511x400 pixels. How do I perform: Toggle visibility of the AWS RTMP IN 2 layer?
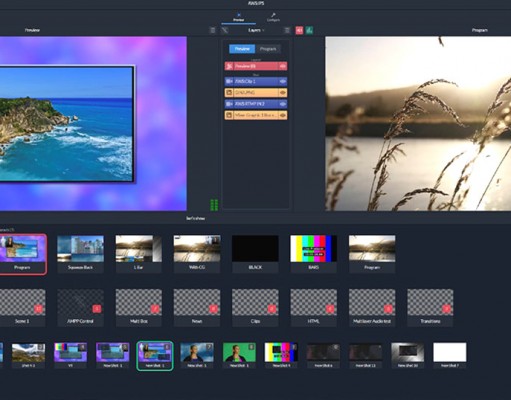(283, 104)
